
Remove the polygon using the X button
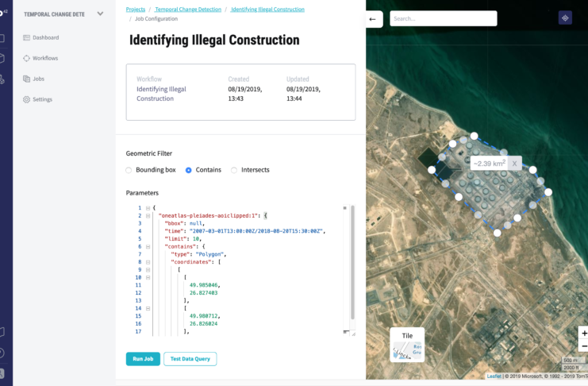point(514,163)
